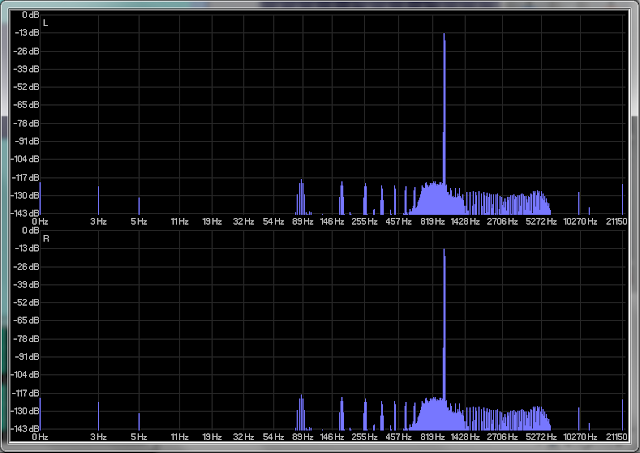Click the 0 dB label in L channel

30,15
